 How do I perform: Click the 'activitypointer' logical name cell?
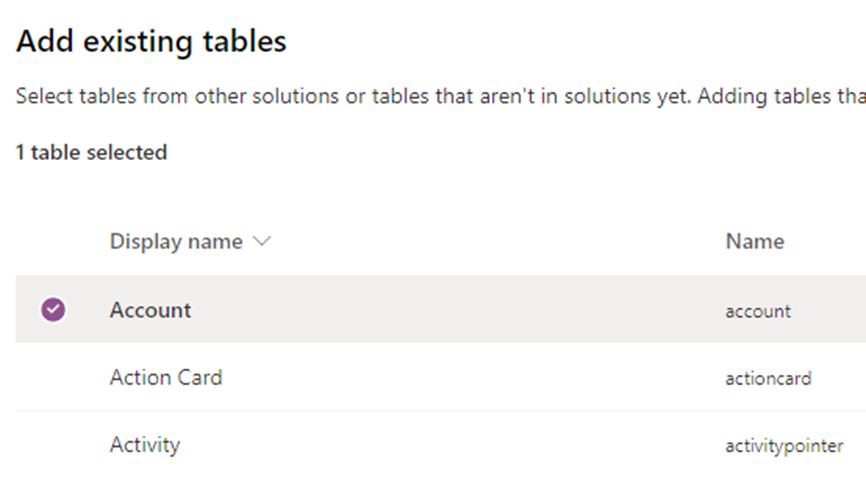[x=784, y=446]
